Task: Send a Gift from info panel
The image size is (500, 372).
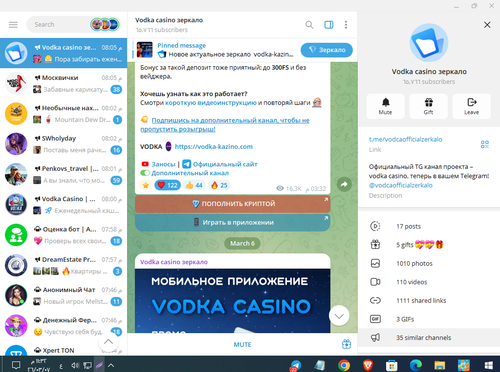Action: (428, 106)
